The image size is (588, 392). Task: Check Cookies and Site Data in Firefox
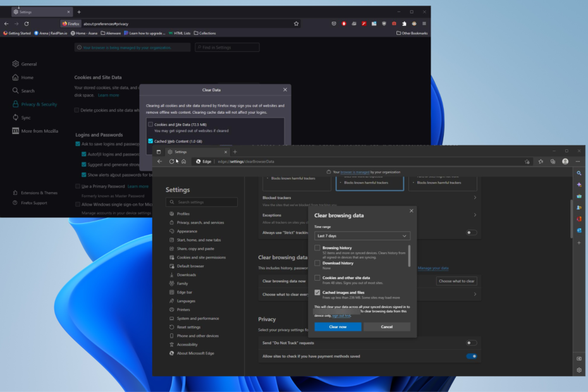click(150, 125)
